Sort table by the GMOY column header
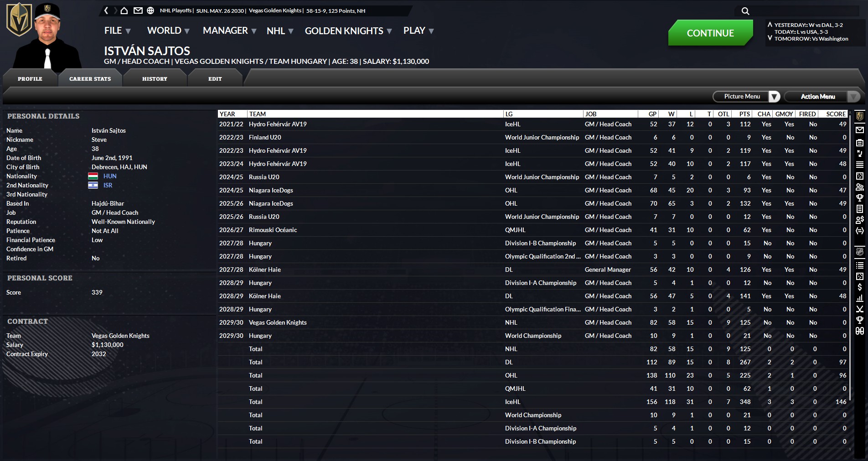 point(784,114)
